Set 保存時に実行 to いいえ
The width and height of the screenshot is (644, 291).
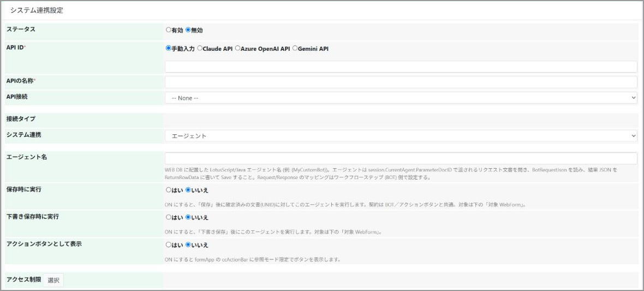[x=188, y=191]
